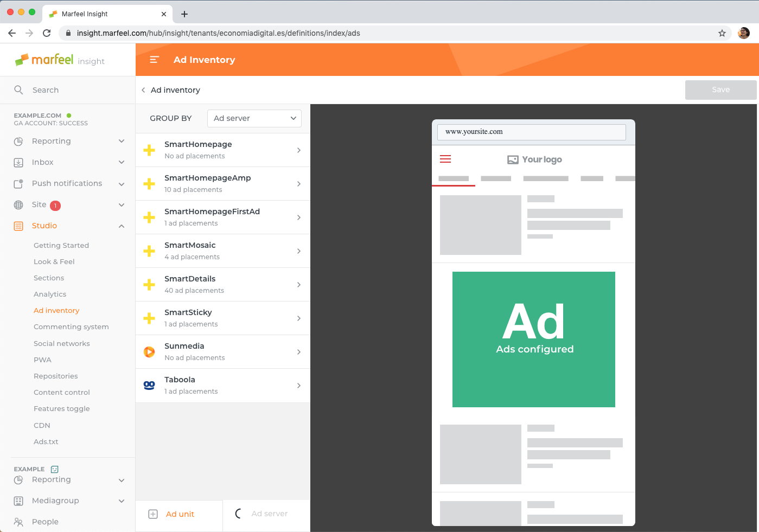Click the yellow plus icon for SmartHomepageFirstAd
The image size is (759, 532).
coord(149,217)
